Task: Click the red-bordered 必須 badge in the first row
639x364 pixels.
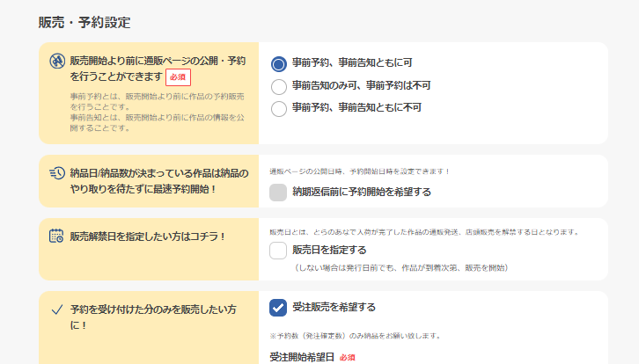Action: [178, 77]
